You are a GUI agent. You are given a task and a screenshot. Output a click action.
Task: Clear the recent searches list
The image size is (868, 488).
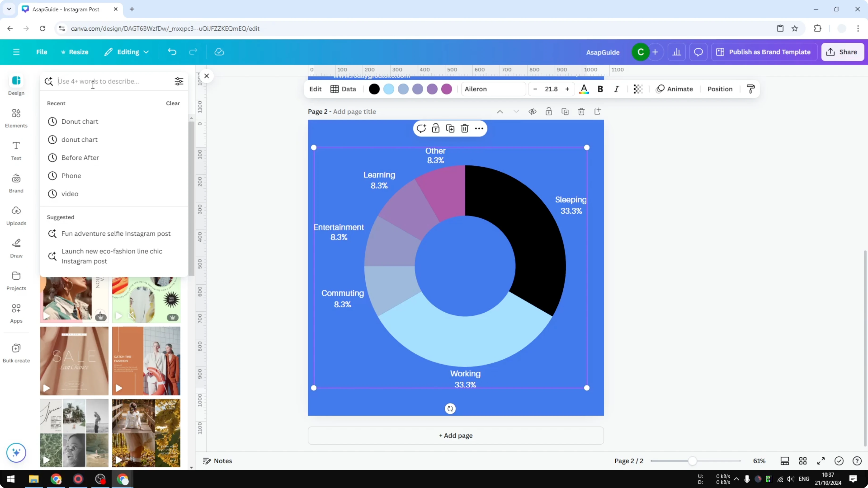[172, 103]
